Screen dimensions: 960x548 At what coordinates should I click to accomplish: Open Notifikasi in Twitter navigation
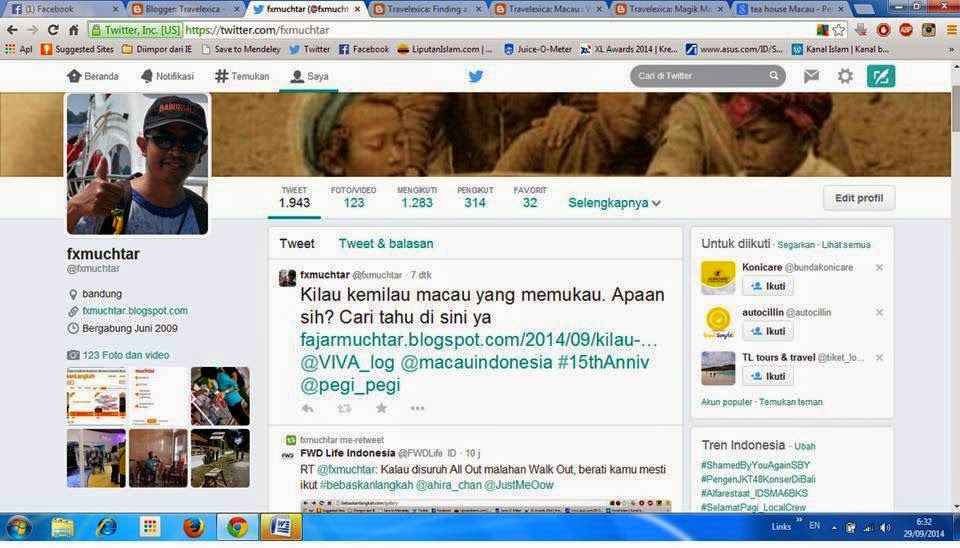[x=167, y=76]
